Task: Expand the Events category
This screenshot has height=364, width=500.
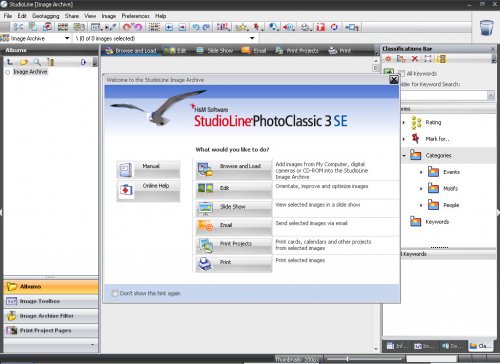Action: [421, 172]
